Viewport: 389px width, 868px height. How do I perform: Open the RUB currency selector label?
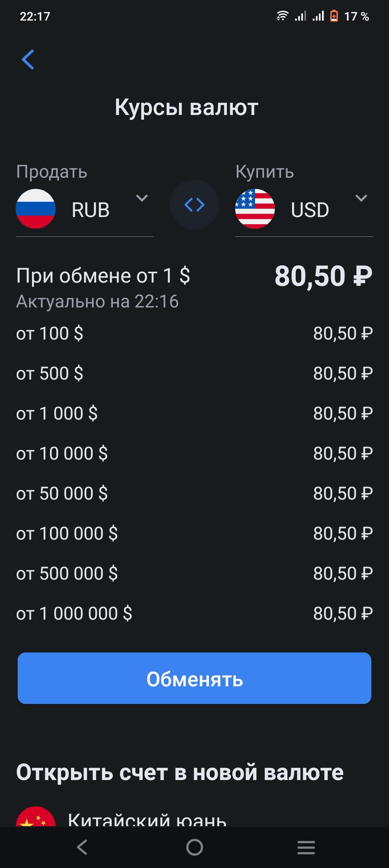click(x=90, y=210)
